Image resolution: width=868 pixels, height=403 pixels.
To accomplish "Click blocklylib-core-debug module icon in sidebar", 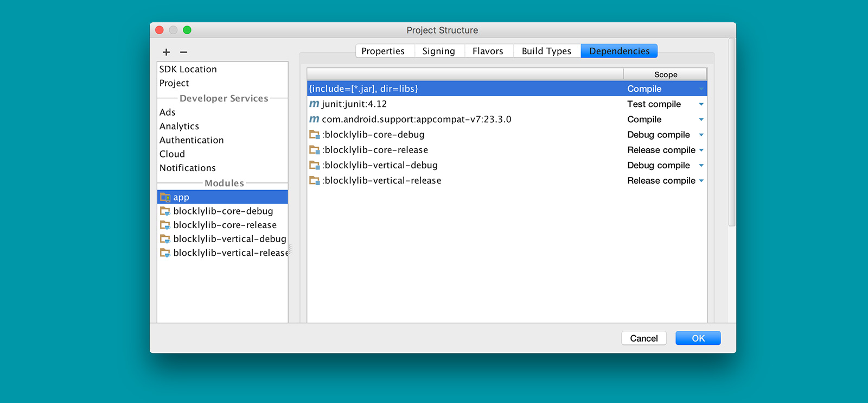I will pos(165,211).
